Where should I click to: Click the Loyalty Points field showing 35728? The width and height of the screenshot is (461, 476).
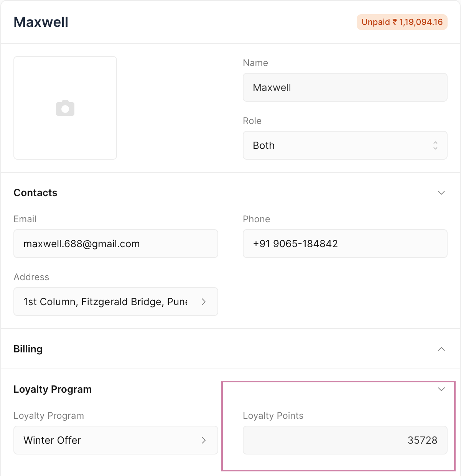coord(345,440)
